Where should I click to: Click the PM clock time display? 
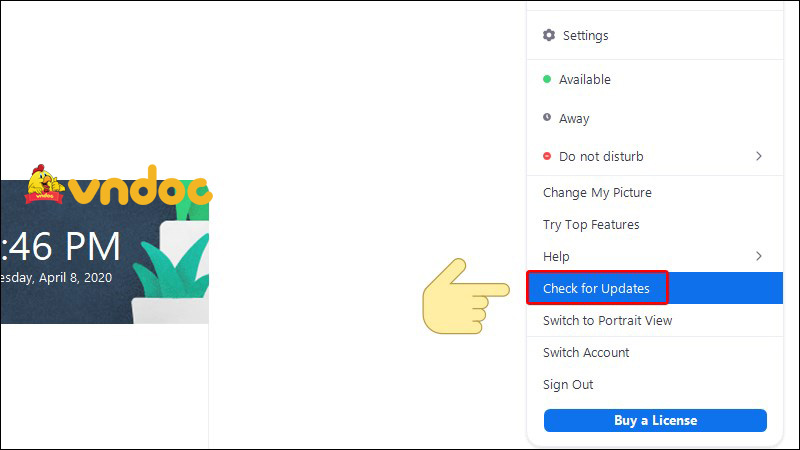point(62,246)
